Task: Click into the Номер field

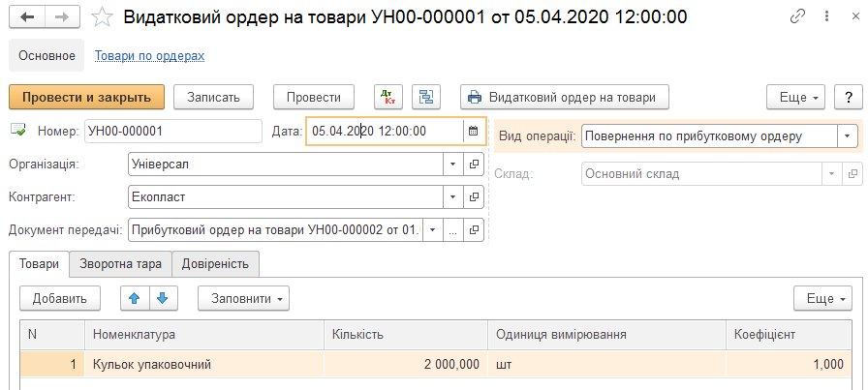Action: 173,131
